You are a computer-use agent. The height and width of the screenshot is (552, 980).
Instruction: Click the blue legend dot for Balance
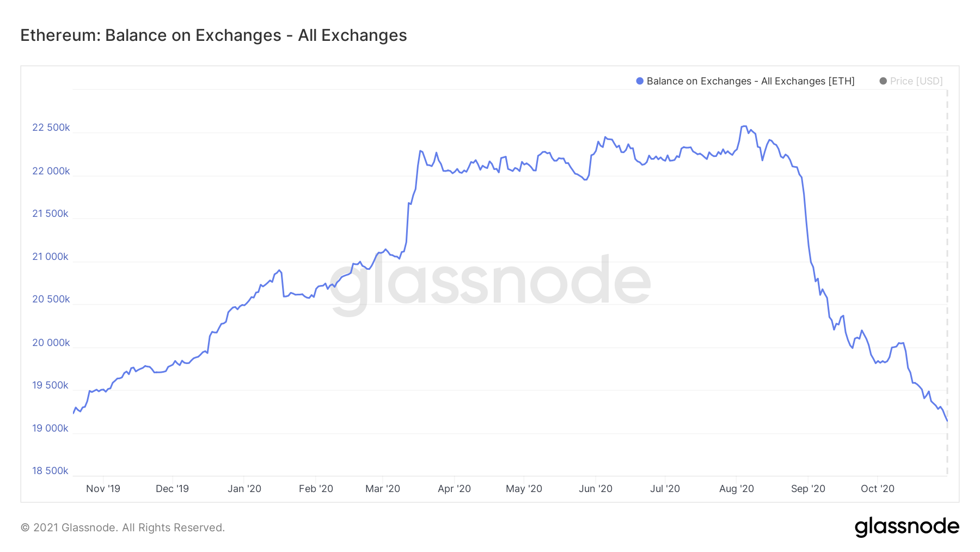(x=640, y=81)
